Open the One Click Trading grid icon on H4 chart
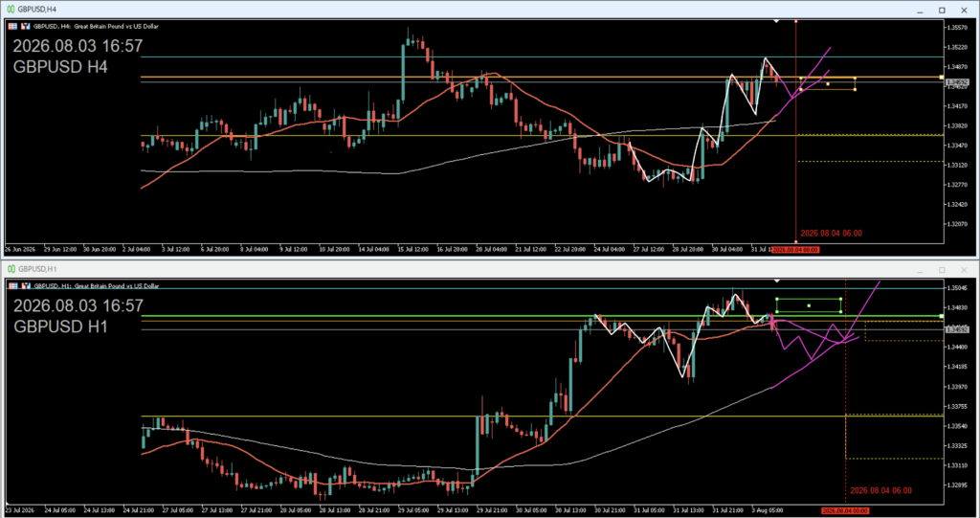This screenshot has width=980, height=518. 12,26
